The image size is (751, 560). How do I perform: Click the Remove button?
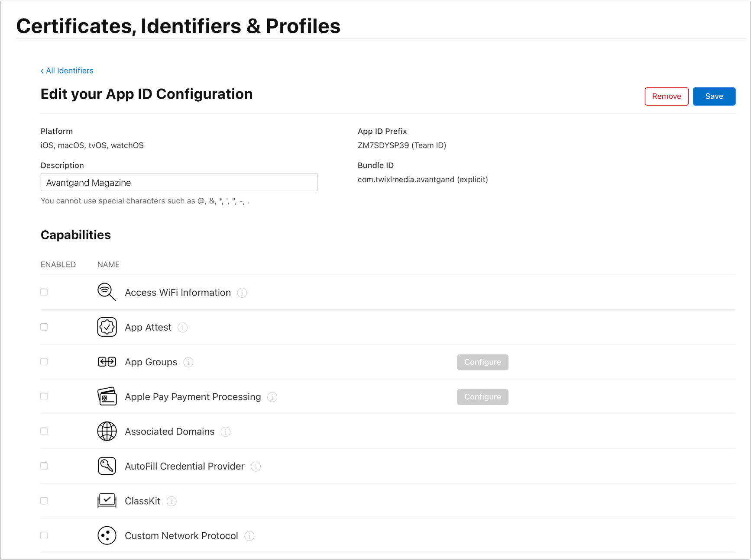(666, 97)
